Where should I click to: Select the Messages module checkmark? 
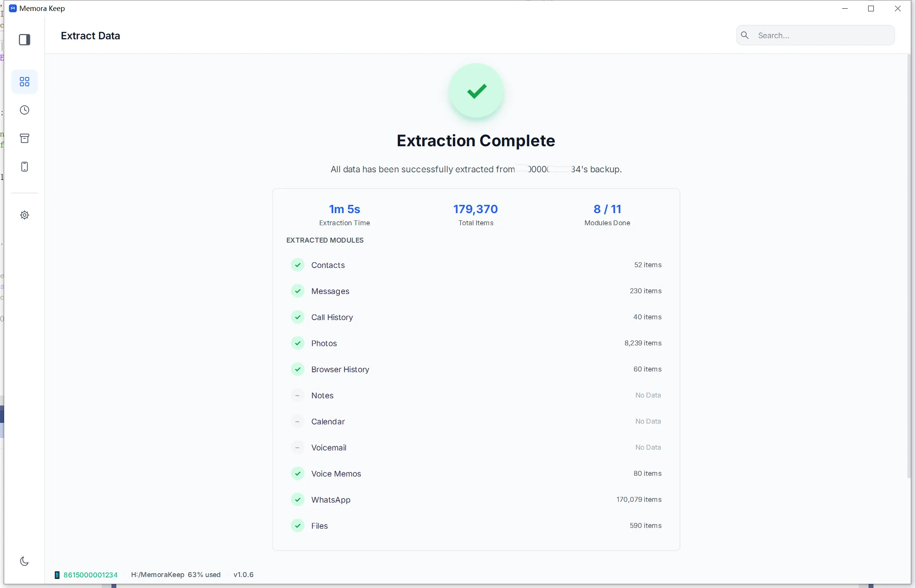click(x=298, y=291)
